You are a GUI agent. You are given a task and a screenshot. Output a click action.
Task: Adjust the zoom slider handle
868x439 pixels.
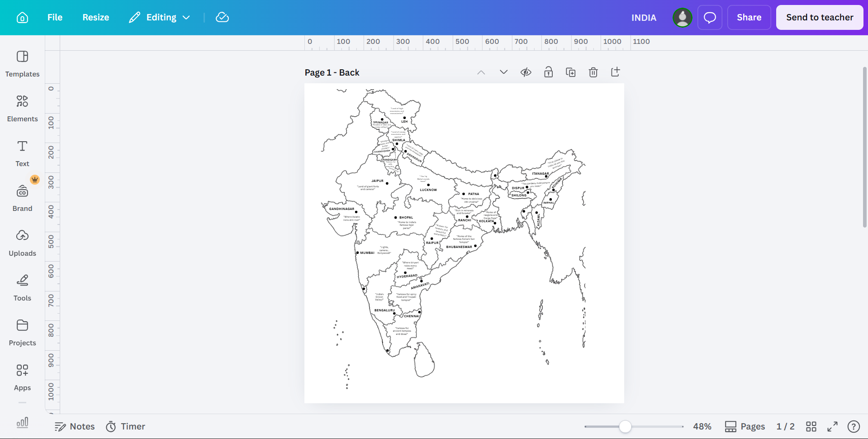(x=625, y=426)
